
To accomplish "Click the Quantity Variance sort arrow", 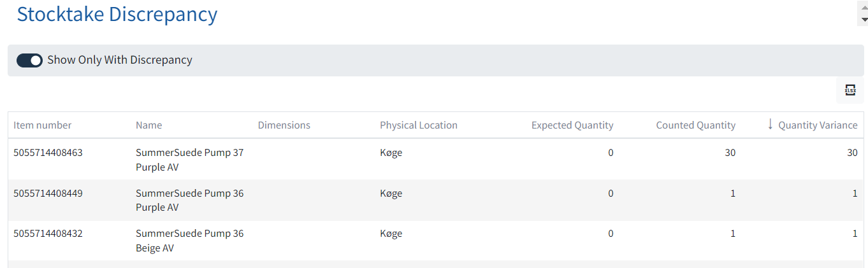I will pyautogui.click(x=770, y=124).
